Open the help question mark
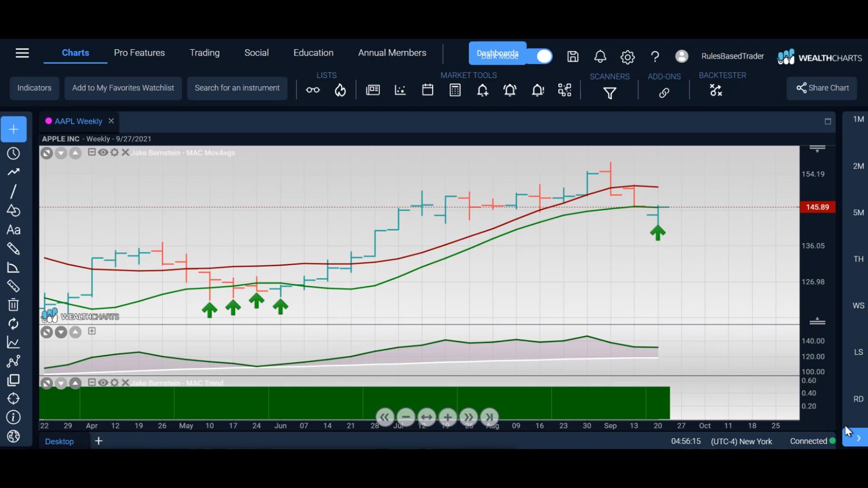 click(655, 56)
